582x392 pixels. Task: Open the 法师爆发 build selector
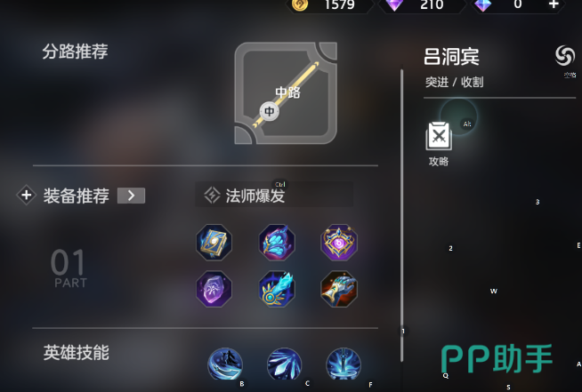pyautogui.click(x=274, y=195)
